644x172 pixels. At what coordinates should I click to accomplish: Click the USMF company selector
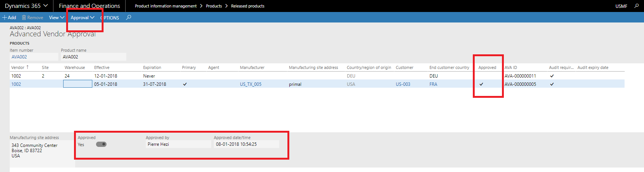pos(621,6)
